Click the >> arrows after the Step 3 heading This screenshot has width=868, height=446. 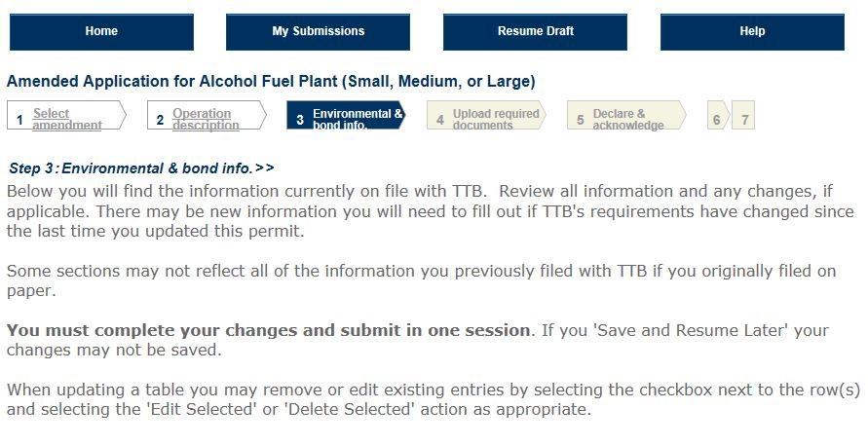coord(265,168)
